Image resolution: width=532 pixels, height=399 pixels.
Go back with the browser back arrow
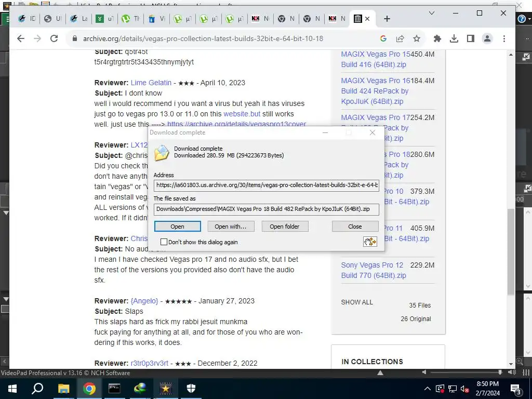[x=21, y=38]
